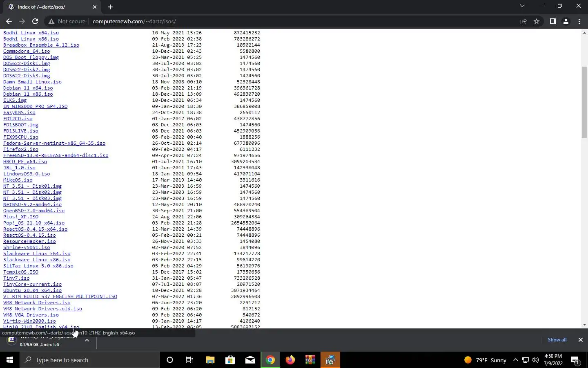
Task: Download HBCD_PE_x64.iso
Action: [x=25, y=162]
